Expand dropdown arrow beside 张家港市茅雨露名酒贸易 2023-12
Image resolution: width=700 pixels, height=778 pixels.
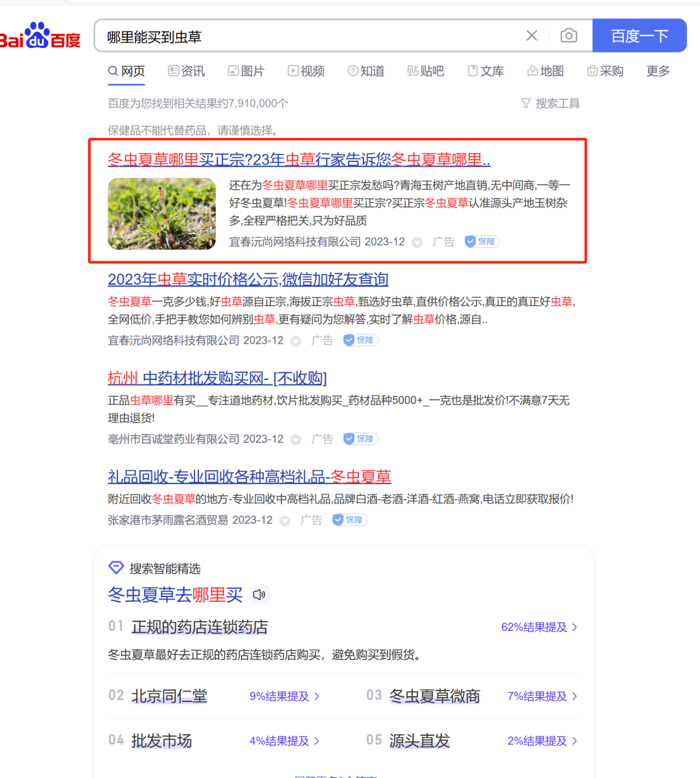pos(285,521)
